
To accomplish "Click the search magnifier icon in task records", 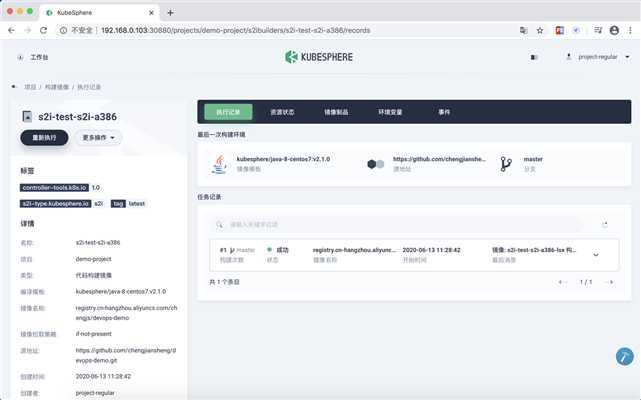I will 220,225.
